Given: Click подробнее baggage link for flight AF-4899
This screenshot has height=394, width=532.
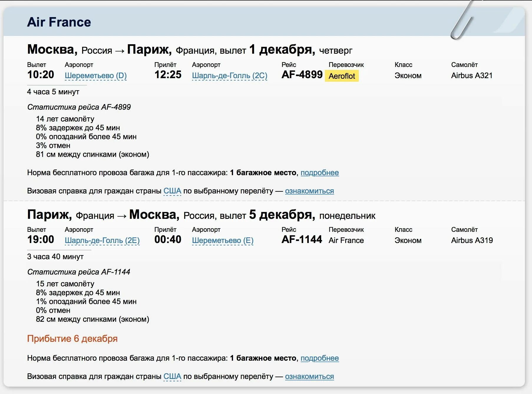Looking at the screenshot, I should pos(320,173).
